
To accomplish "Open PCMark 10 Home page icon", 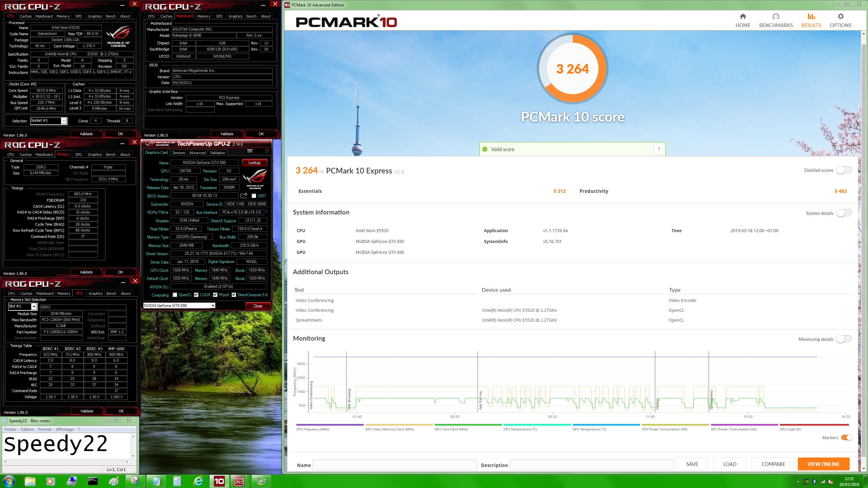I will tap(743, 17).
